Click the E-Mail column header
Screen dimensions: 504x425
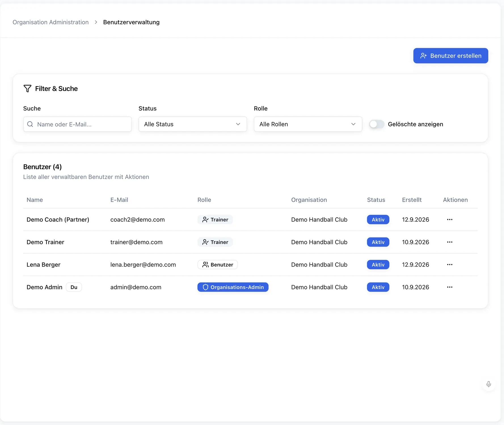point(119,200)
